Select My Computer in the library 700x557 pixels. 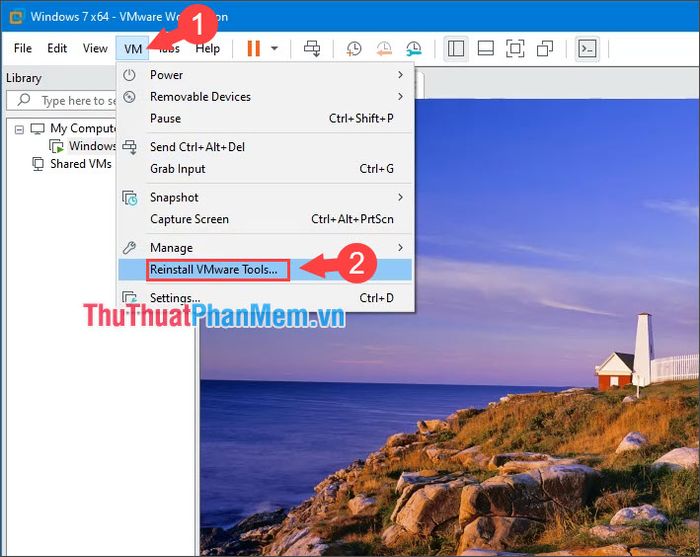pyautogui.click(x=83, y=129)
